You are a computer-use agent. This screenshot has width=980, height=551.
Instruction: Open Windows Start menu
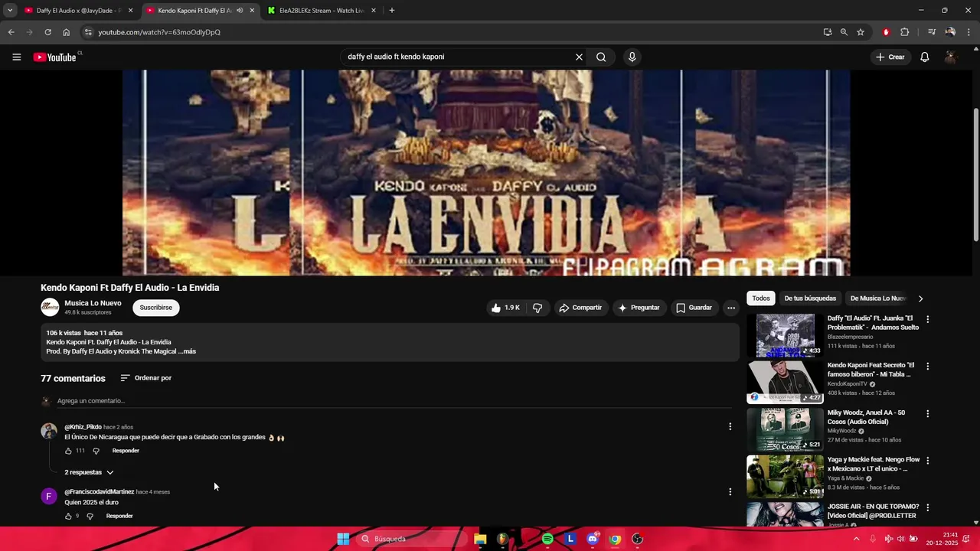point(343,539)
